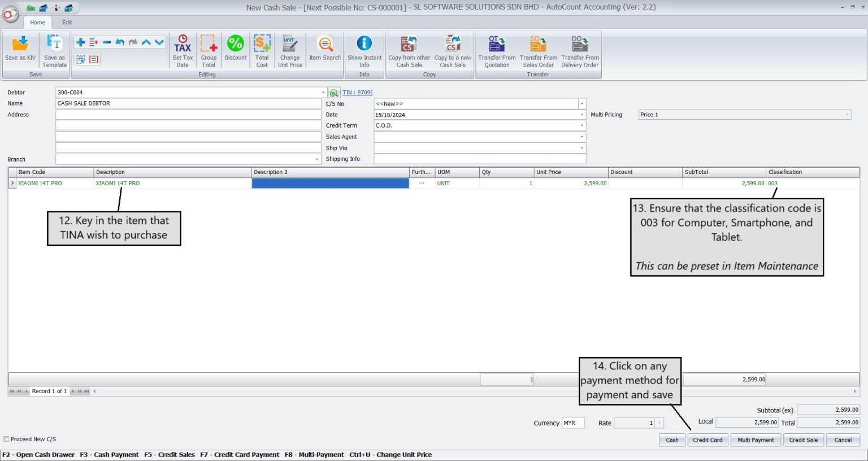Open Change Unit Price tool
Image resolution: width=868 pixels, height=461 pixels.
(290, 51)
